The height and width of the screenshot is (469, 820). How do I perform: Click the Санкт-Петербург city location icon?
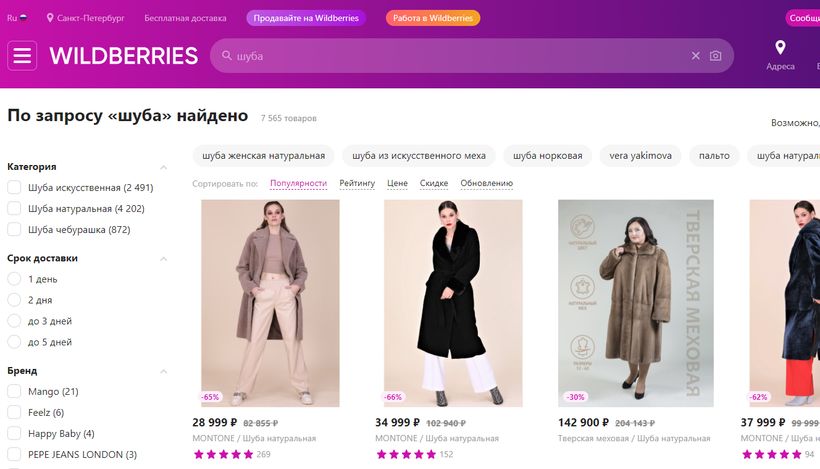point(50,18)
